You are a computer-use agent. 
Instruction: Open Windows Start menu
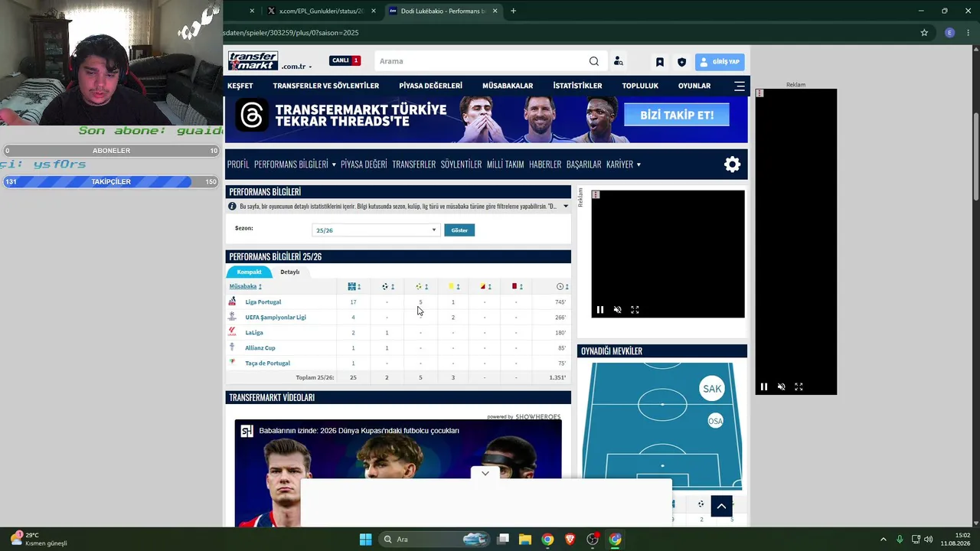point(365,540)
